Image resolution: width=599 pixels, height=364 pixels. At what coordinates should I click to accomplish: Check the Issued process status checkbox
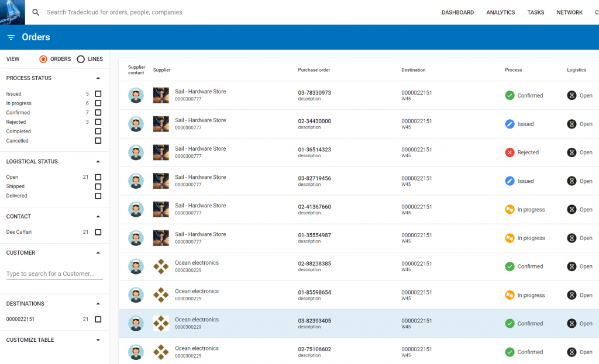tap(98, 94)
